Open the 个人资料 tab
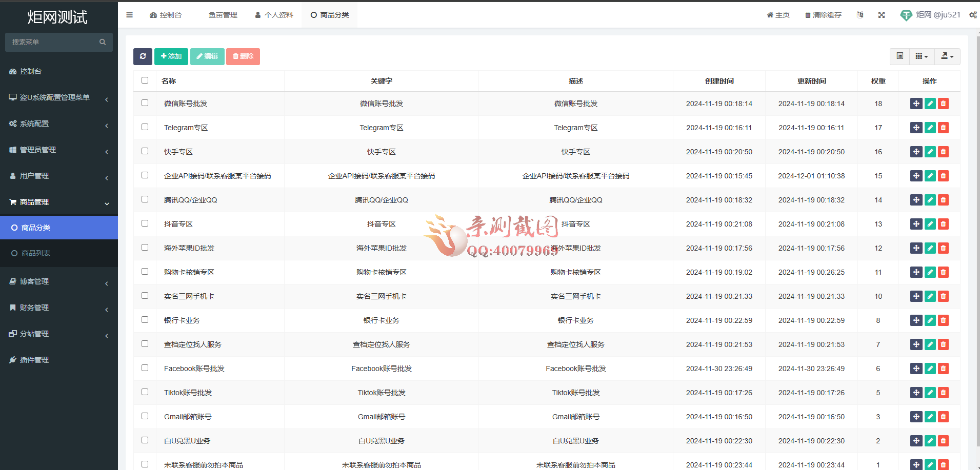Image resolution: width=980 pixels, height=470 pixels. pos(274,15)
